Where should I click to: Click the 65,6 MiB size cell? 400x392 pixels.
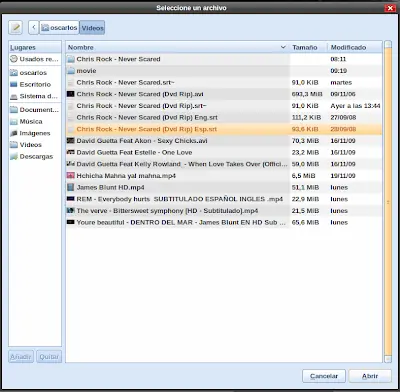[x=305, y=222]
